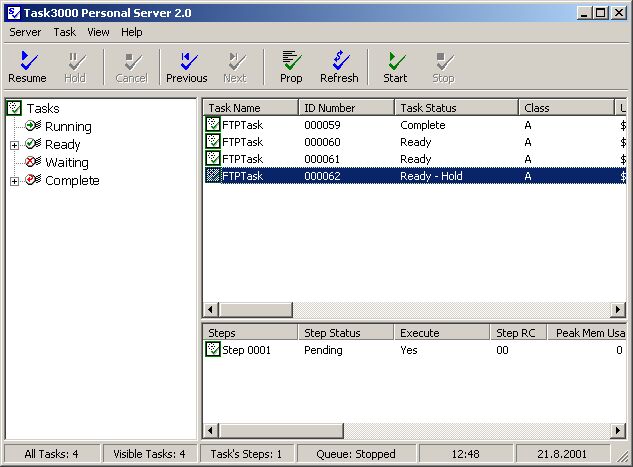Sort by ID Number column header
The image size is (633, 467).
345,107
